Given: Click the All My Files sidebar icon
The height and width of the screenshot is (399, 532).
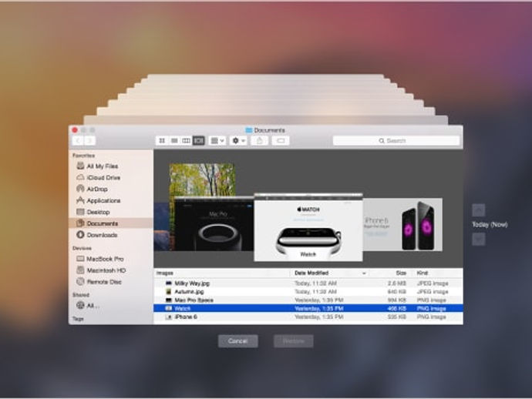Looking at the screenshot, I should (80, 166).
